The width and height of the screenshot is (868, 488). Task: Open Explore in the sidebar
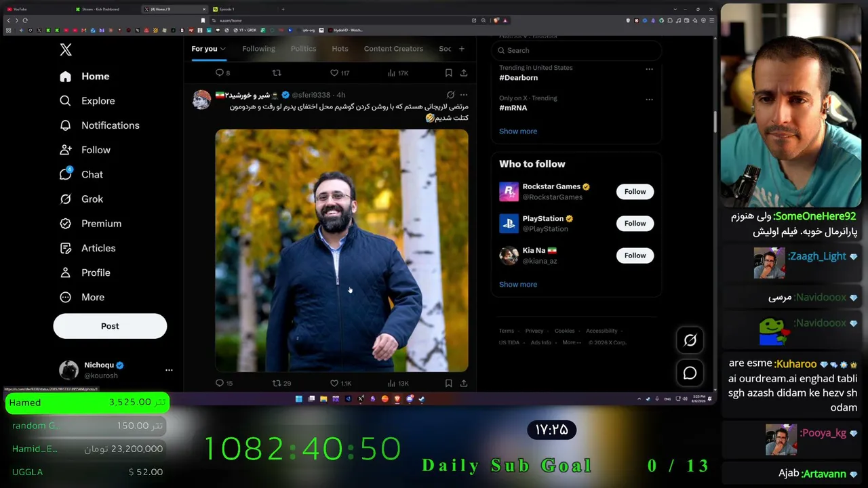[x=87, y=101]
